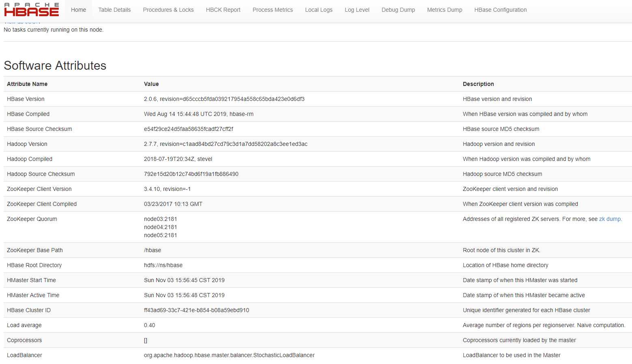Click the Software Attributes heading

[55, 66]
